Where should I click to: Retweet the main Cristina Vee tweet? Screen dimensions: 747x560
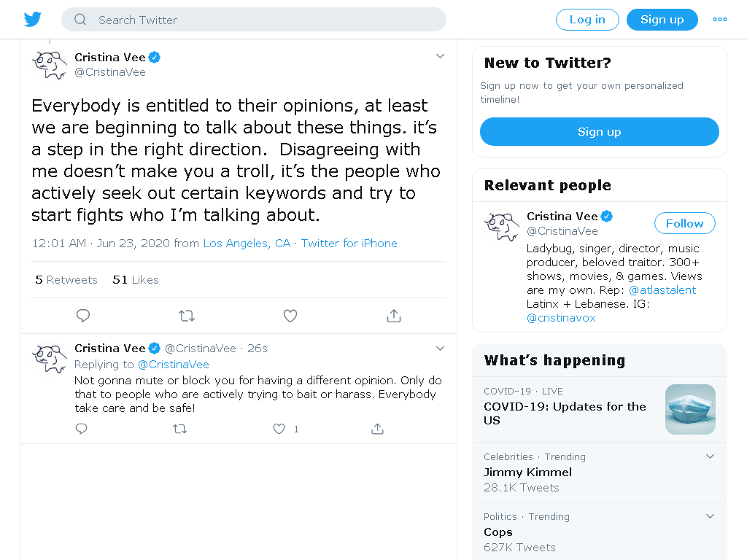pos(187,316)
